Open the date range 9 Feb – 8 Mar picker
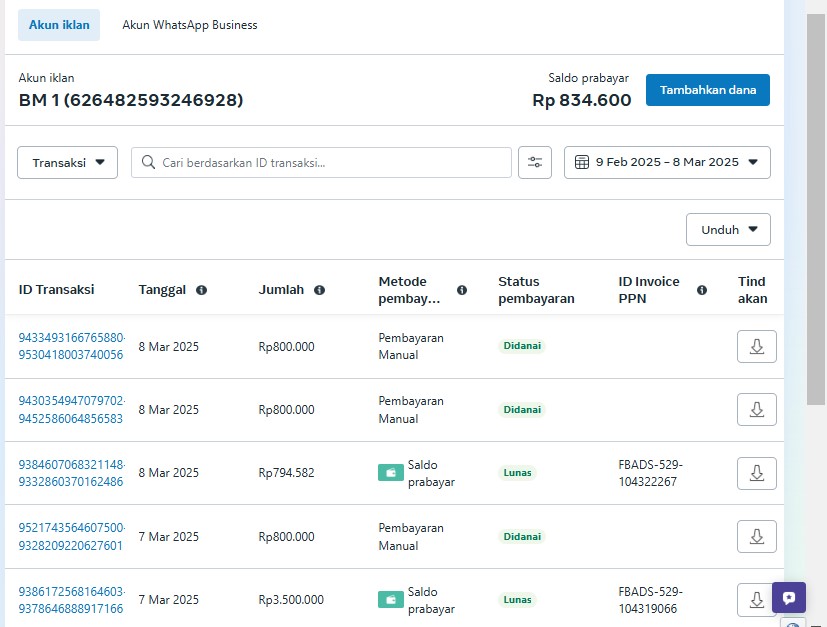Image resolution: width=827 pixels, height=627 pixels. pyautogui.click(x=667, y=163)
